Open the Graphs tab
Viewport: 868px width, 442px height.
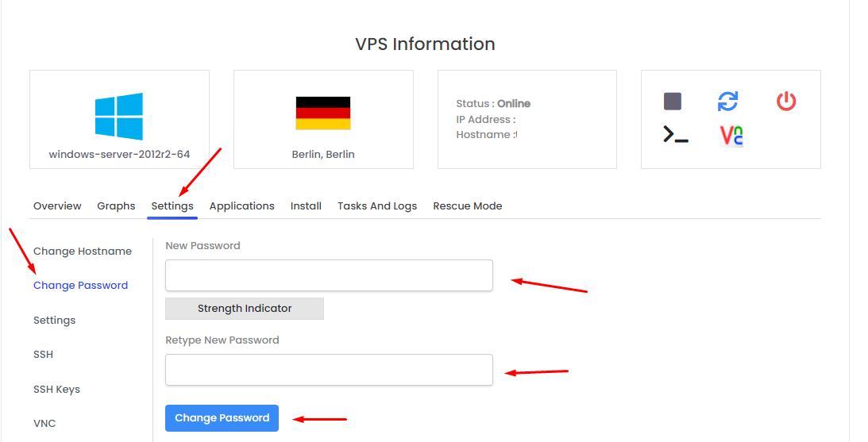(x=116, y=206)
